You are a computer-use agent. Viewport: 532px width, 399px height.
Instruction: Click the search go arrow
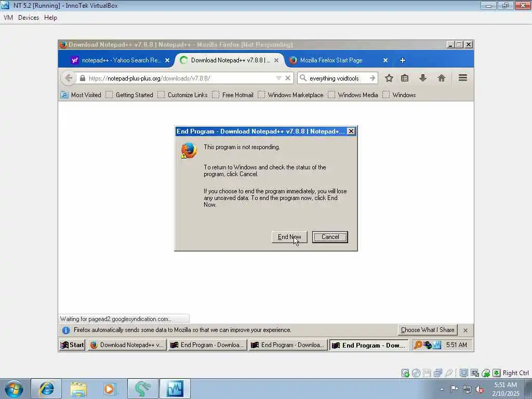pos(373,78)
